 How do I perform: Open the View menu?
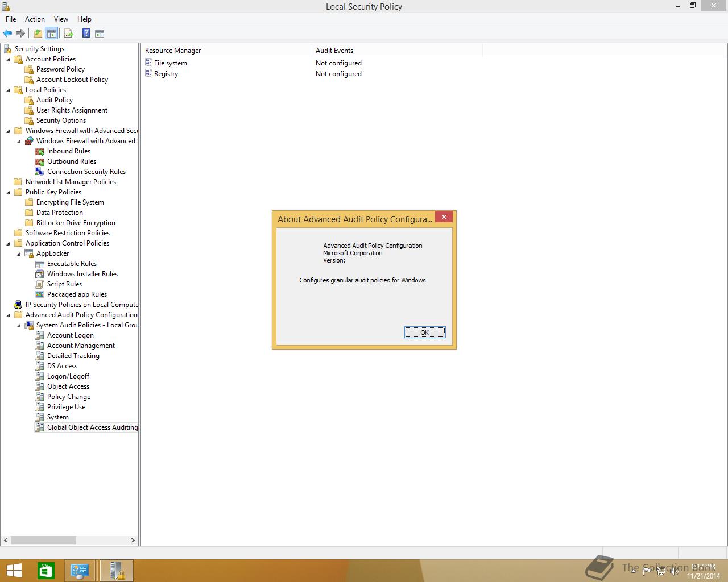click(x=61, y=19)
